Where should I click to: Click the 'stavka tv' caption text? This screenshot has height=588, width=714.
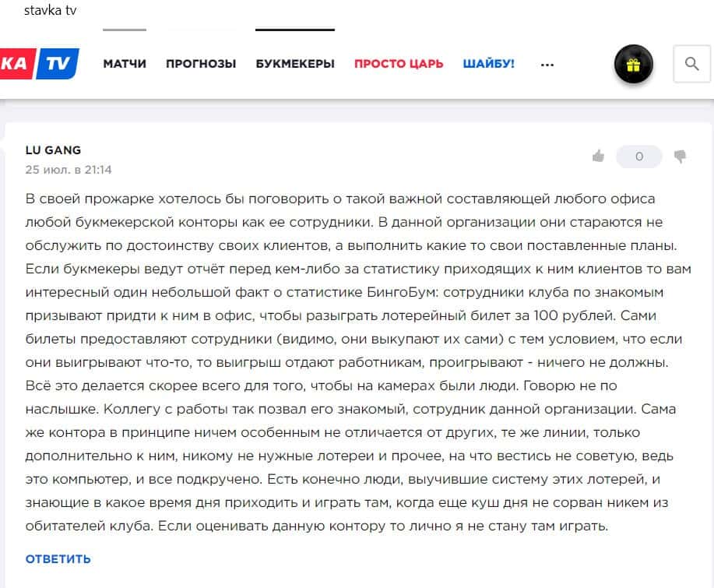(50, 10)
